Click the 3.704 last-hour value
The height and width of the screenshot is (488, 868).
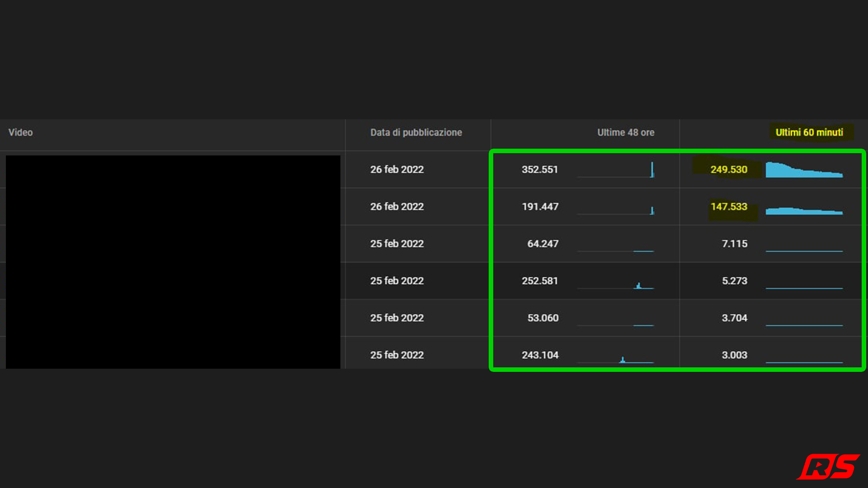pos(735,318)
